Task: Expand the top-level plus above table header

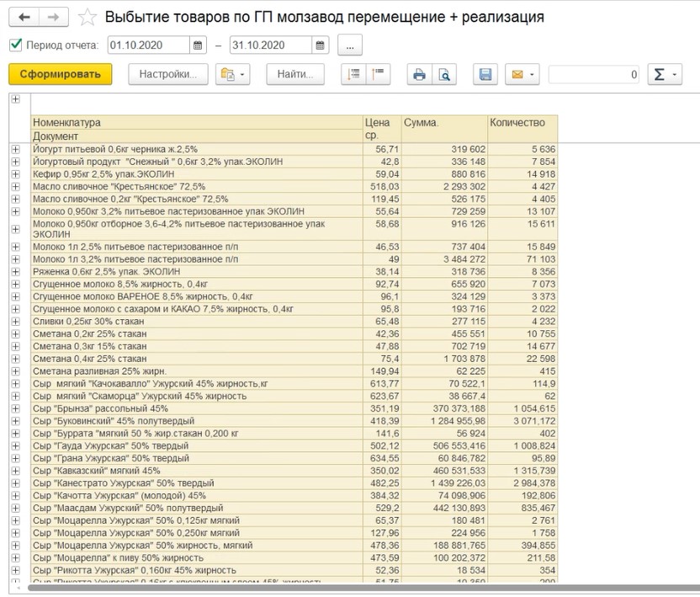Action: [x=16, y=99]
